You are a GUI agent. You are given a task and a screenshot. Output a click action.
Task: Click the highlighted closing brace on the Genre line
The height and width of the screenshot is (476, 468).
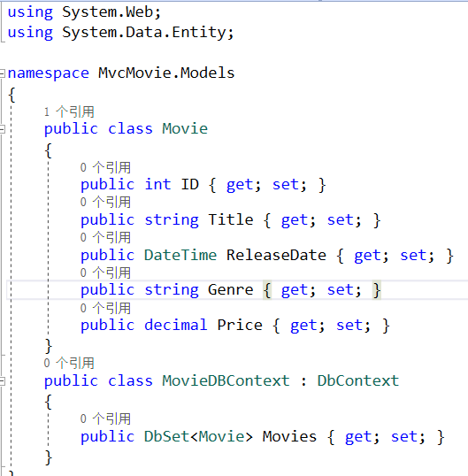(377, 290)
